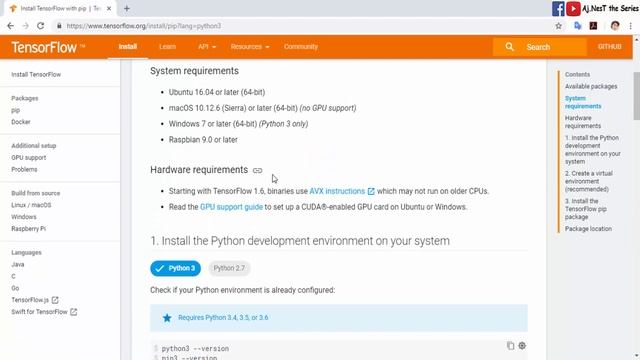The width and height of the screenshot is (640, 360).
Task: Click the System requirements heading
Action: tap(194, 71)
